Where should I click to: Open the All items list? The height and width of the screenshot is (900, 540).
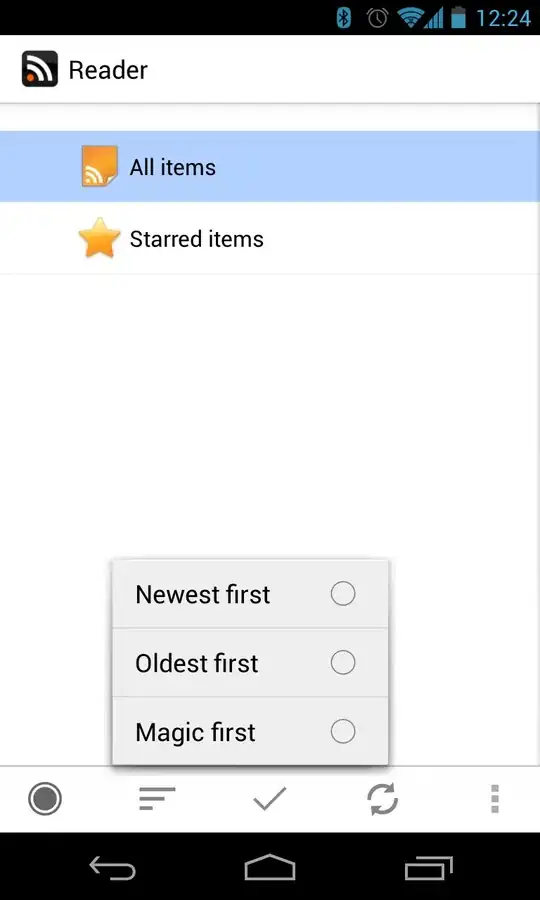coord(270,166)
